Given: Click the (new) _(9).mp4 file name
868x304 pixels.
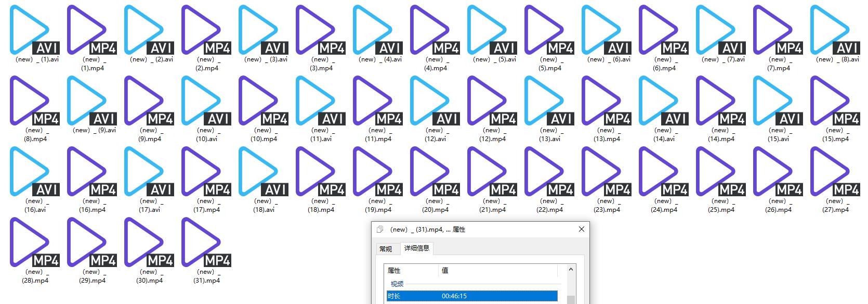Looking at the screenshot, I should pyautogui.click(x=149, y=135).
